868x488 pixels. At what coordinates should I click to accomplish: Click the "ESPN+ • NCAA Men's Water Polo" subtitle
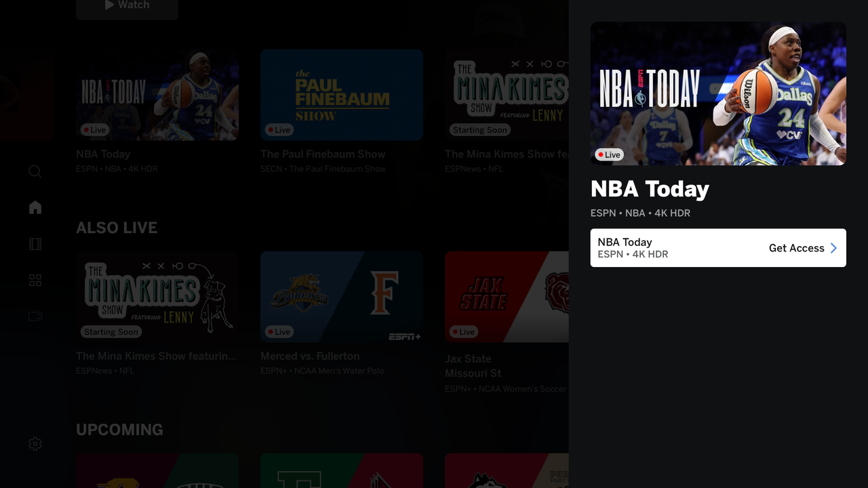[322, 371]
